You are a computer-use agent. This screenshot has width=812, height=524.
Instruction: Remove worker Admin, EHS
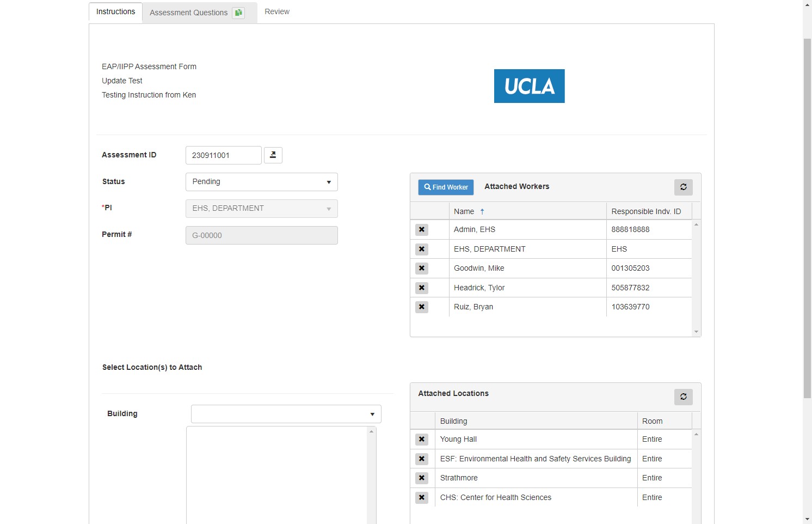tap(422, 230)
